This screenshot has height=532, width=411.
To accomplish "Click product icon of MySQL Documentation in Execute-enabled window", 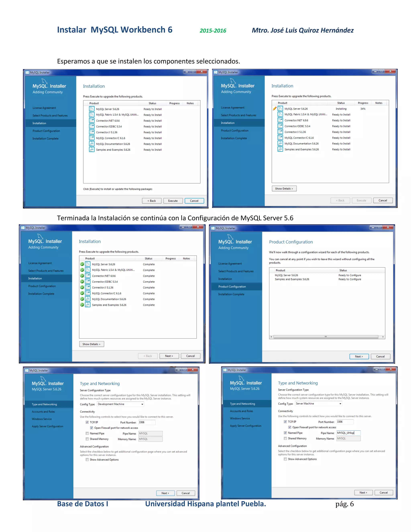I will (92, 144).
